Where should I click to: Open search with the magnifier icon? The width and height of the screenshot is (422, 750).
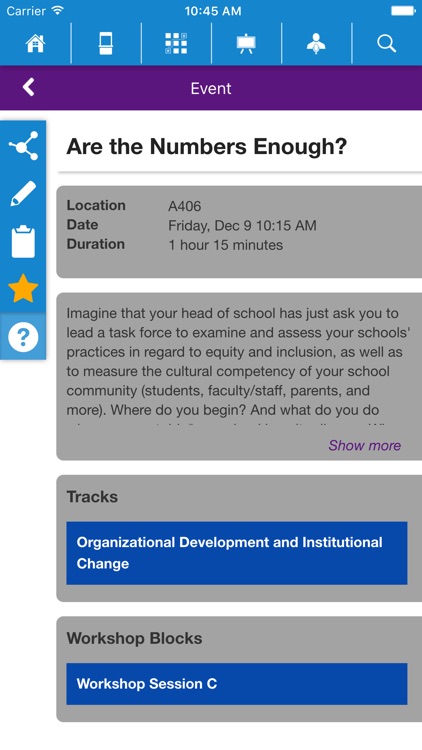pos(387,44)
